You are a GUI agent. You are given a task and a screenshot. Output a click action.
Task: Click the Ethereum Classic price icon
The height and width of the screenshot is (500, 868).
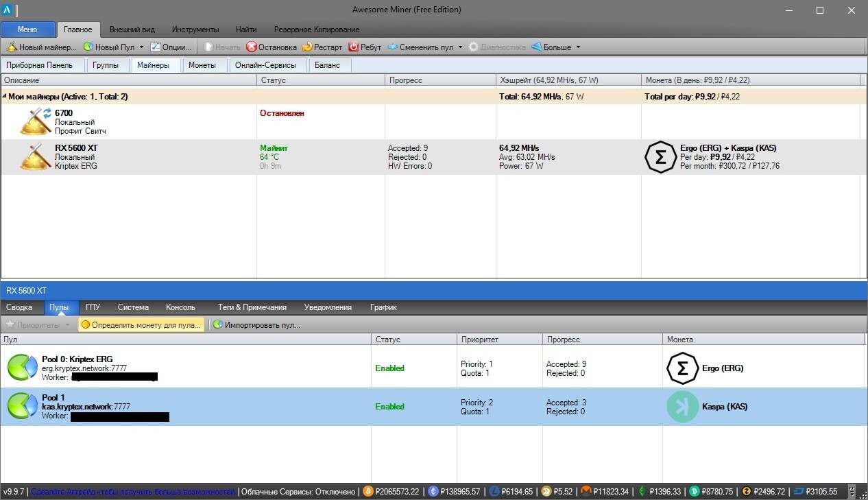pyautogui.click(x=642, y=491)
